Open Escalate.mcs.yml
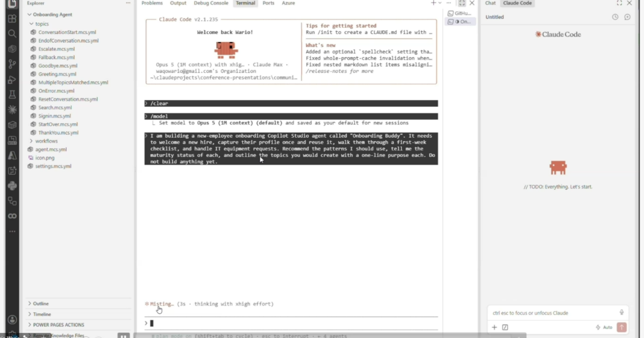644x338 pixels. [56, 49]
